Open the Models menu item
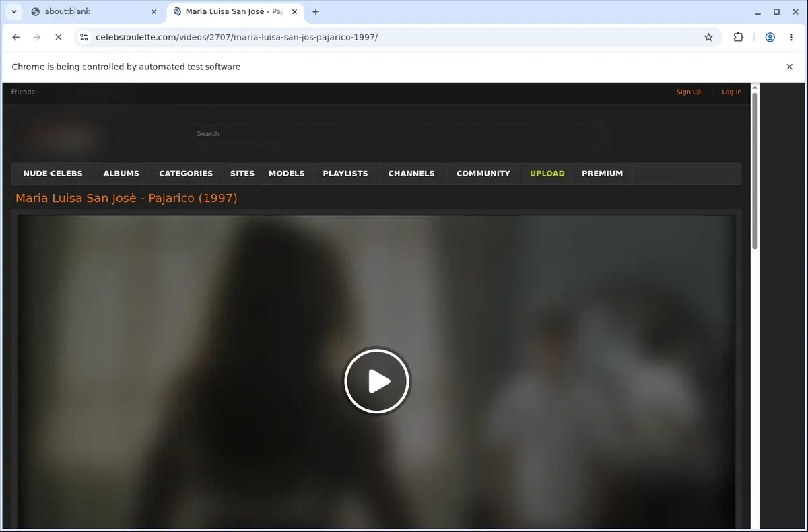 coord(287,173)
